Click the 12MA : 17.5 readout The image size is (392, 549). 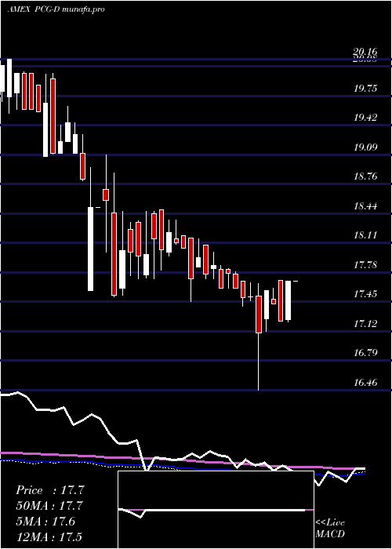pos(49,537)
